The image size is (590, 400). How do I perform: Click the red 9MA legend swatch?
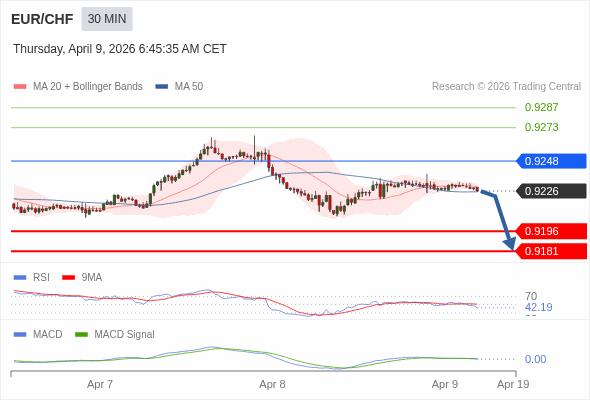tap(68, 278)
